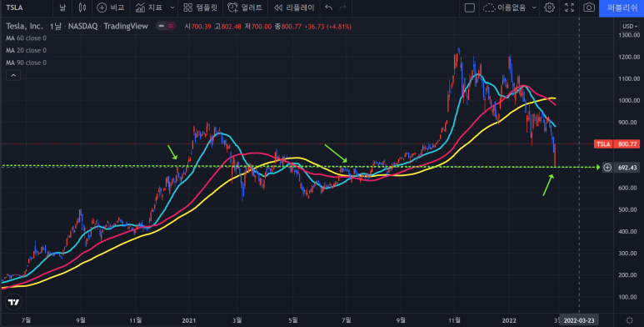Take a chart snapshot with the camera icon
Viewport: 644px width, 327px height.
click(x=589, y=8)
